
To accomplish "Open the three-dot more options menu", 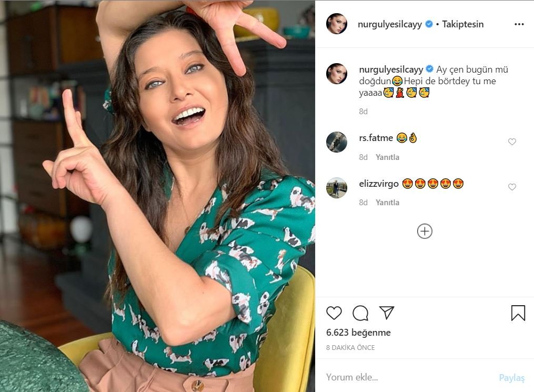I will click(519, 24).
